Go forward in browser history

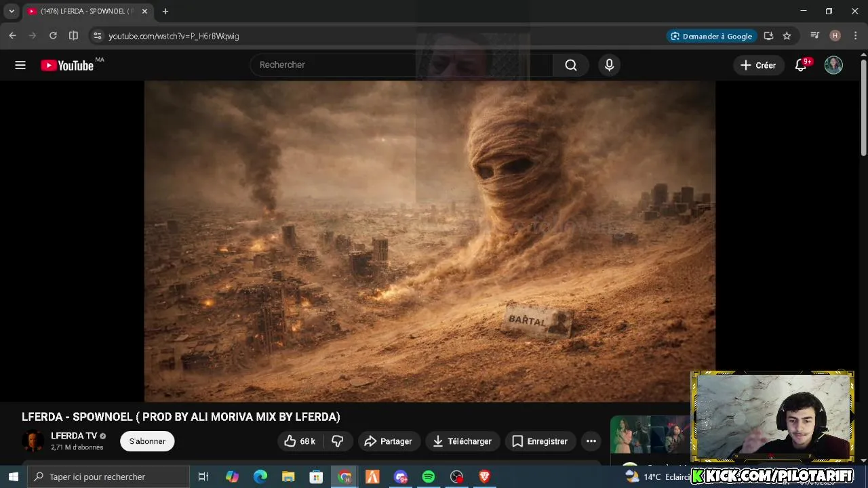[33, 36]
